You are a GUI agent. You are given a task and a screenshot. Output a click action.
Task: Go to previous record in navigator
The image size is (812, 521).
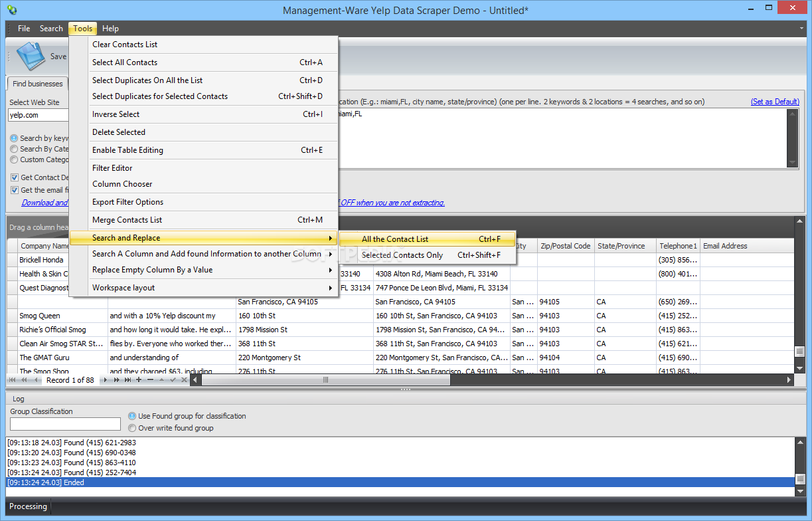(35, 380)
